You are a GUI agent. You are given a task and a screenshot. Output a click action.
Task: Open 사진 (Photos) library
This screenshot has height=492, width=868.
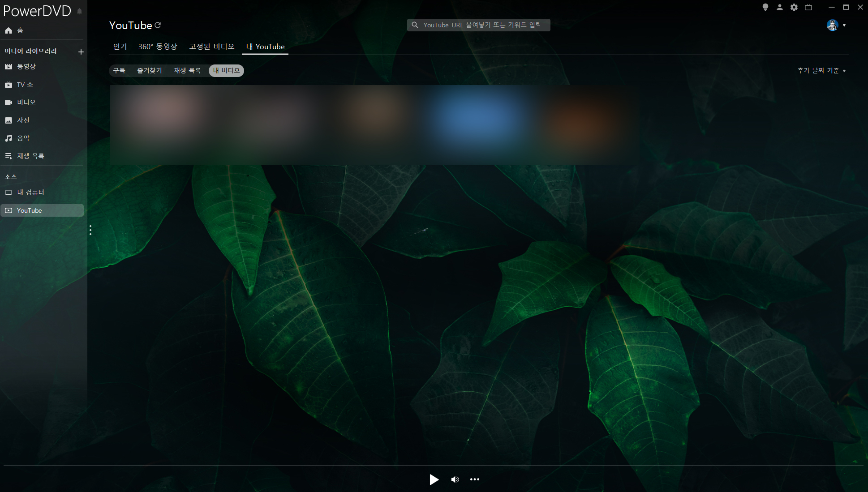tap(17, 120)
